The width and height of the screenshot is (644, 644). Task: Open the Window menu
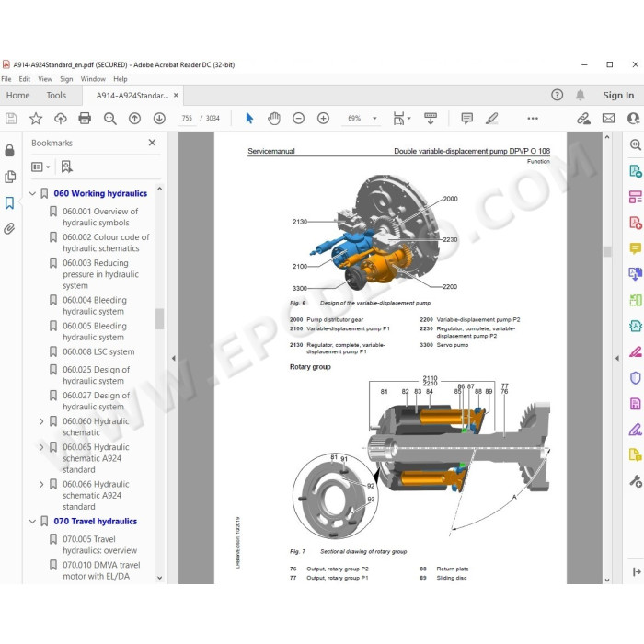pyautogui.click(x=93, y=79)
